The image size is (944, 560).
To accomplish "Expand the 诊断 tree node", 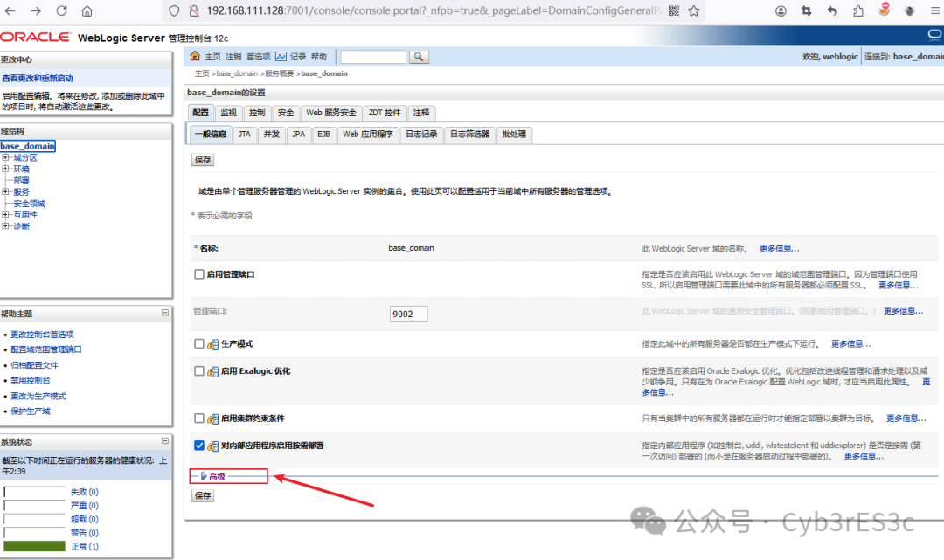I will coord(5,226).
